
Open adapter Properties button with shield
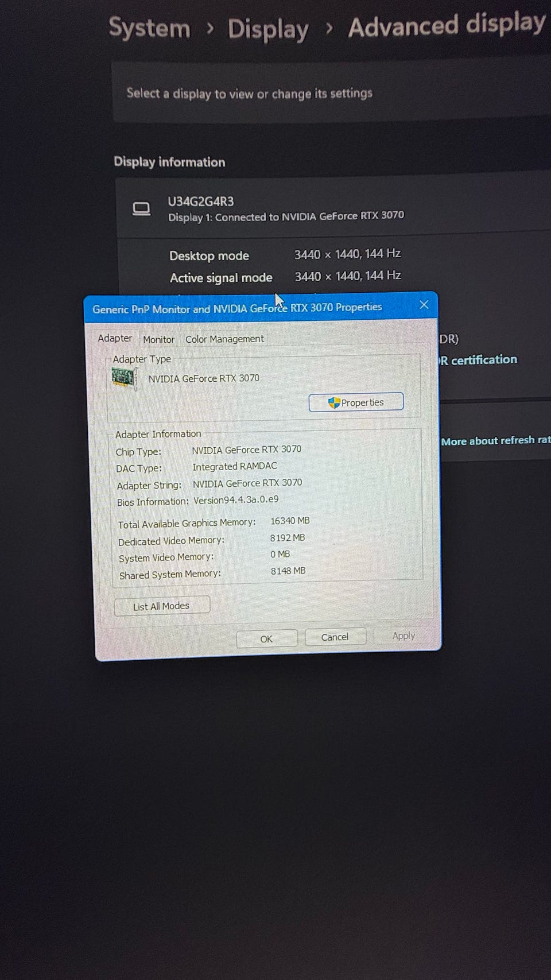coord(356,402)
